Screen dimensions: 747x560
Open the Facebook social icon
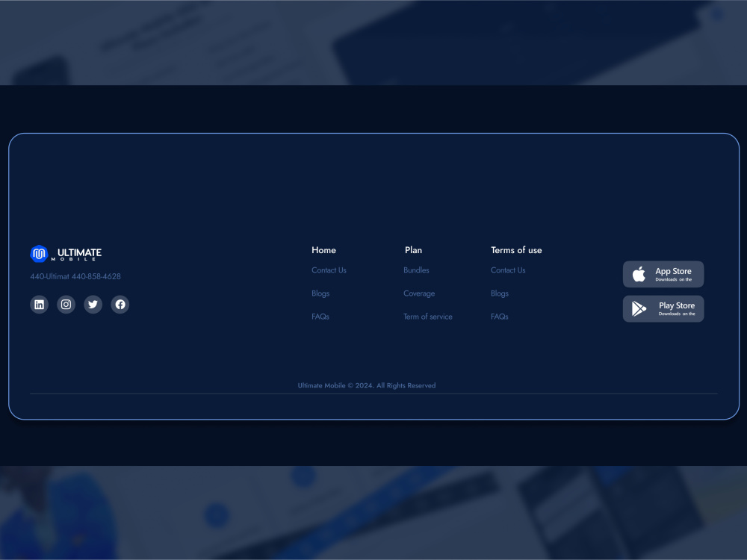coord(120,305)
